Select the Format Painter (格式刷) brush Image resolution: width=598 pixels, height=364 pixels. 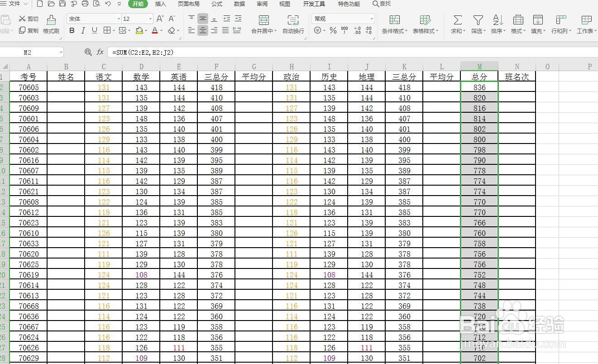tap(51, 24)
